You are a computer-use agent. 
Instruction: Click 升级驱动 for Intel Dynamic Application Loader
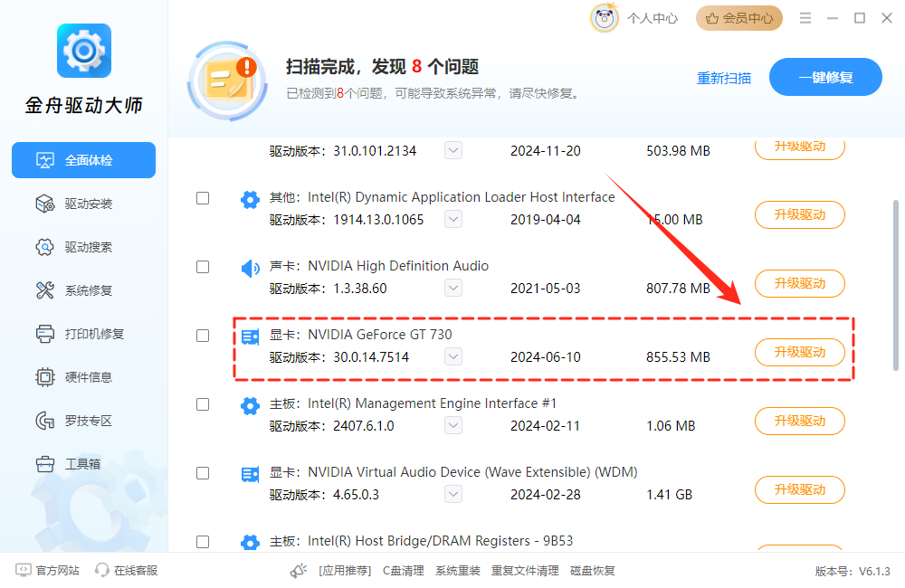click(x=800, y=215)
